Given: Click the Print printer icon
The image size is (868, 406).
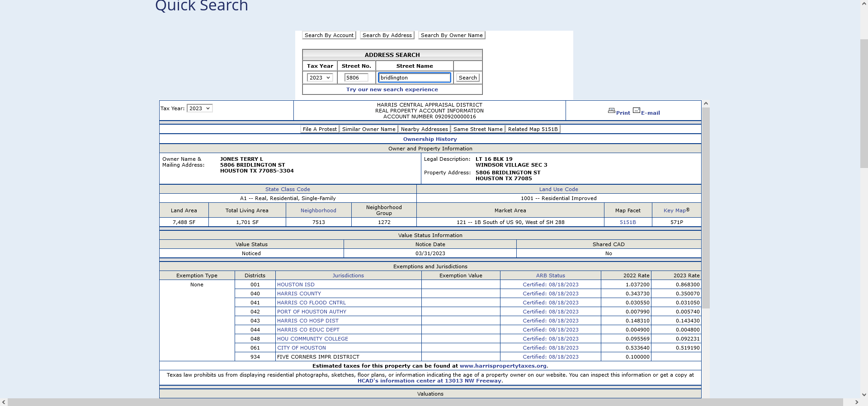Looking at the screenshot, I should pos(611,111).
